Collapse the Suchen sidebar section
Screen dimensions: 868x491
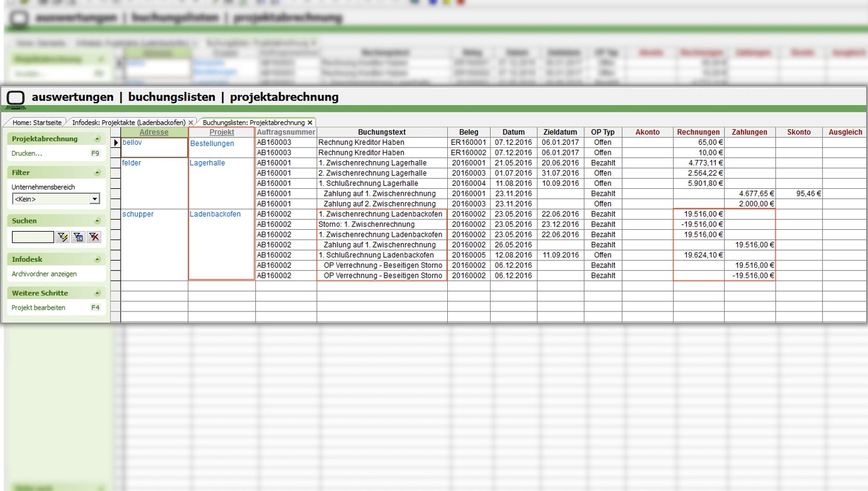pyautogui.click(x=97, y=221)
